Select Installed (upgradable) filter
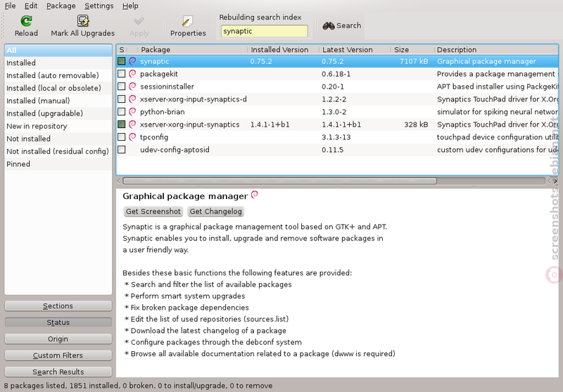The image size is (563, 392). (58, 113)
